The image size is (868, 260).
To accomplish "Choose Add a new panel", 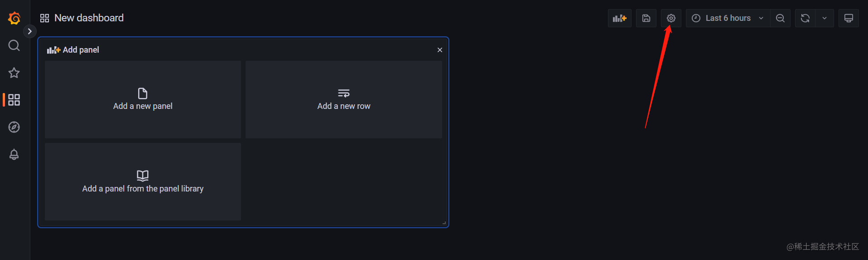I will (143, 99).
